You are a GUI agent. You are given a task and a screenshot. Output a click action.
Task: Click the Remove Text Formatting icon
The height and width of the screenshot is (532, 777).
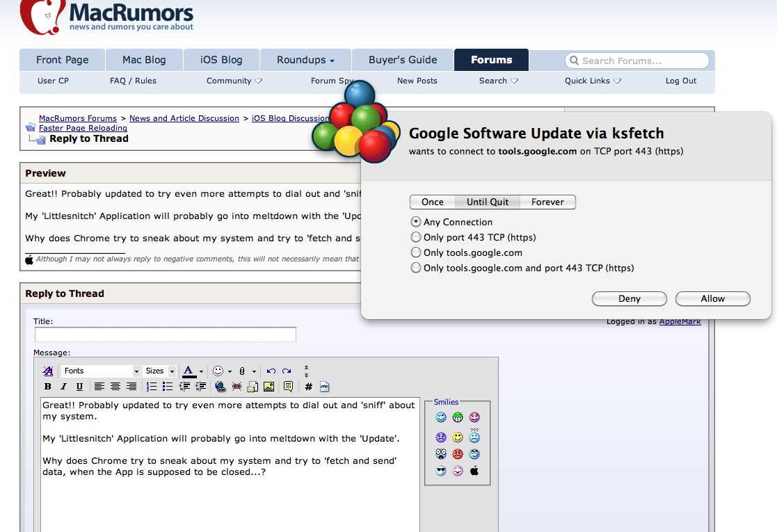[x=47, y=371]
